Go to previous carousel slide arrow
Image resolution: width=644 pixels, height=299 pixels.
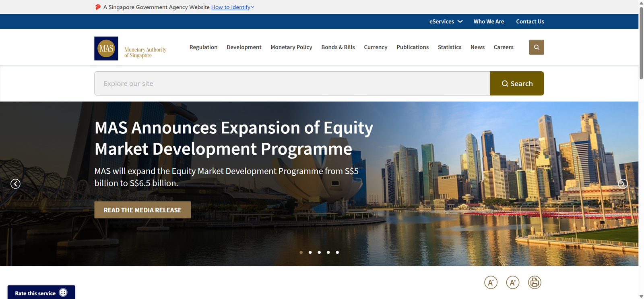tap(15, 184)
